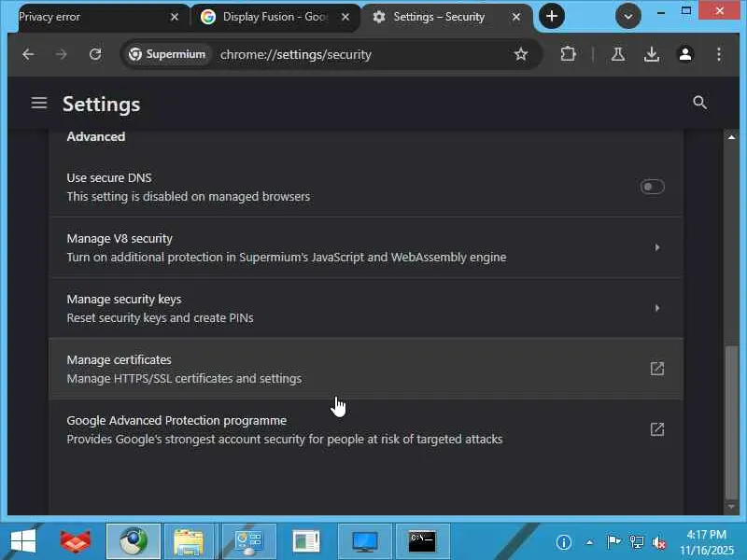Click Google Advanced Protection programme title
Screen dimensions: 747x560
(x=176, y=421)
